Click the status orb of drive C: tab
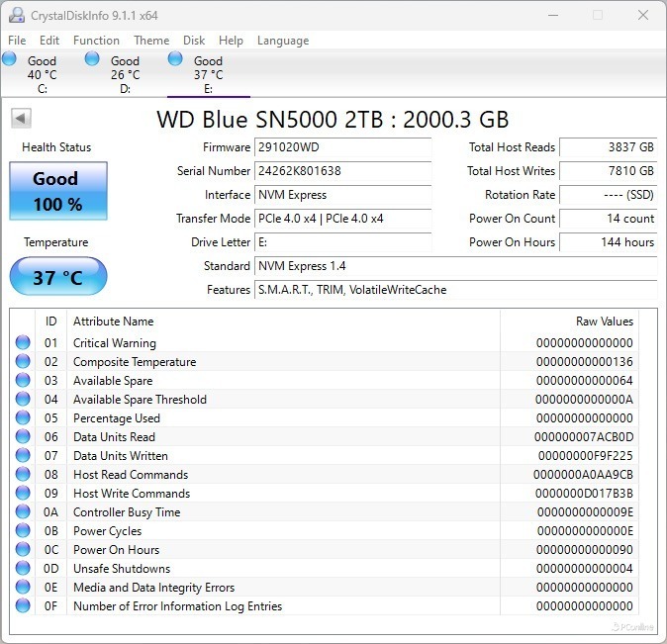 click(x=10, y=59)
